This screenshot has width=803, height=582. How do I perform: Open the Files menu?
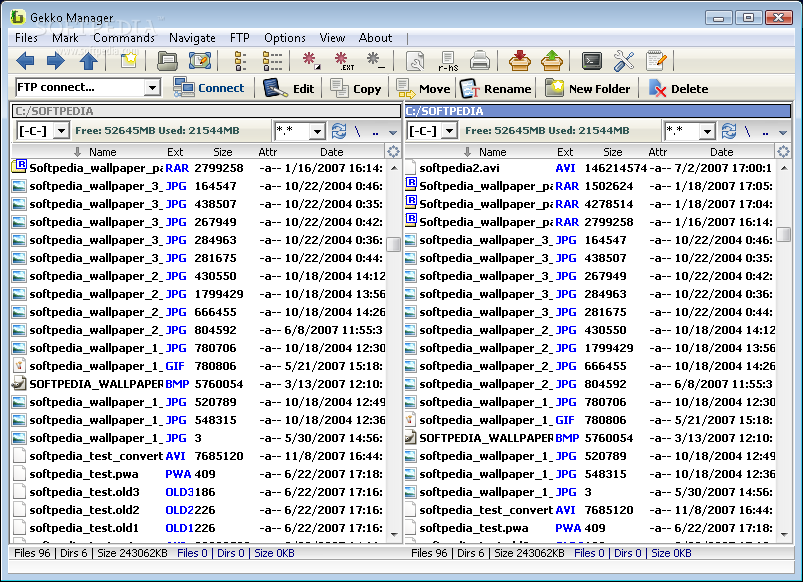point(26,38)
